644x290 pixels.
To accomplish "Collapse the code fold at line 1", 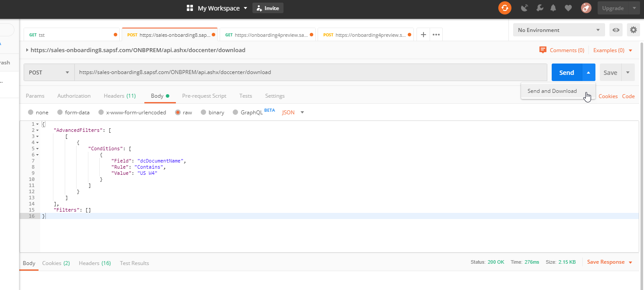I will 38,124.
